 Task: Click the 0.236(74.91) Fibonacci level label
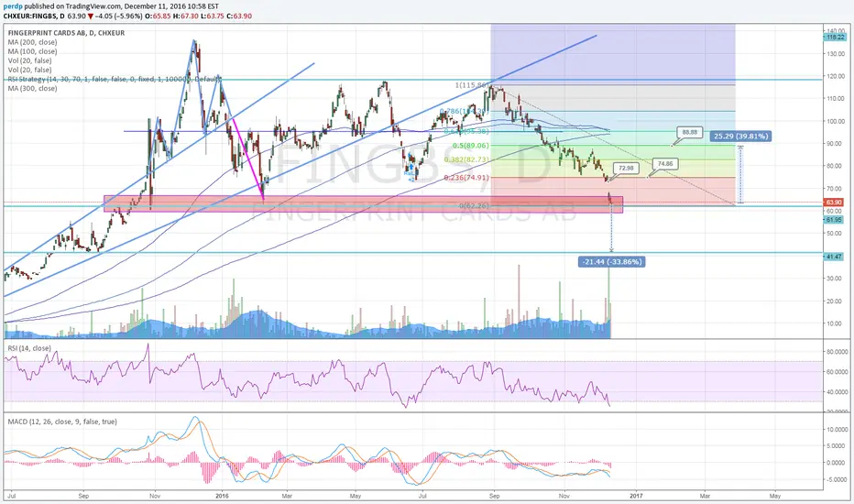click(466, 178)
